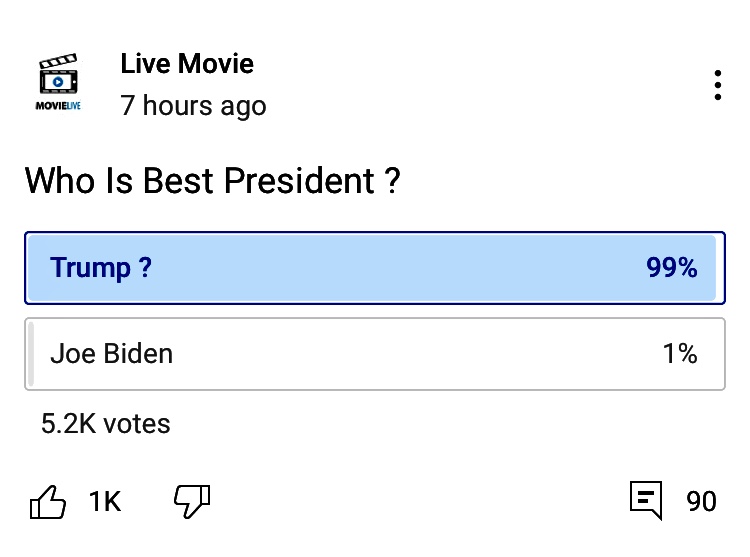Click the MovieLive clapperboard channel avatar
The width and height of the screenshot is (750, 557).
59,77
